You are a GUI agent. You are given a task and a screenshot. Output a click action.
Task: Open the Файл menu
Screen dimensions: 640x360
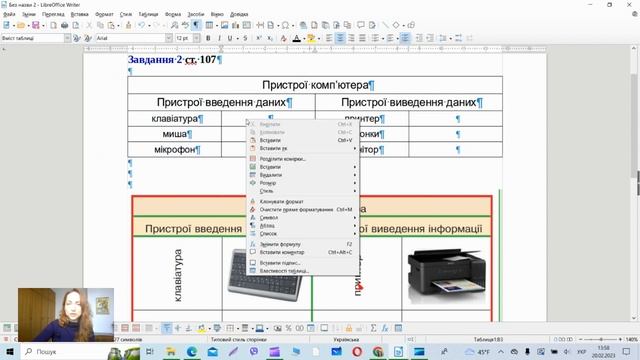9,14
